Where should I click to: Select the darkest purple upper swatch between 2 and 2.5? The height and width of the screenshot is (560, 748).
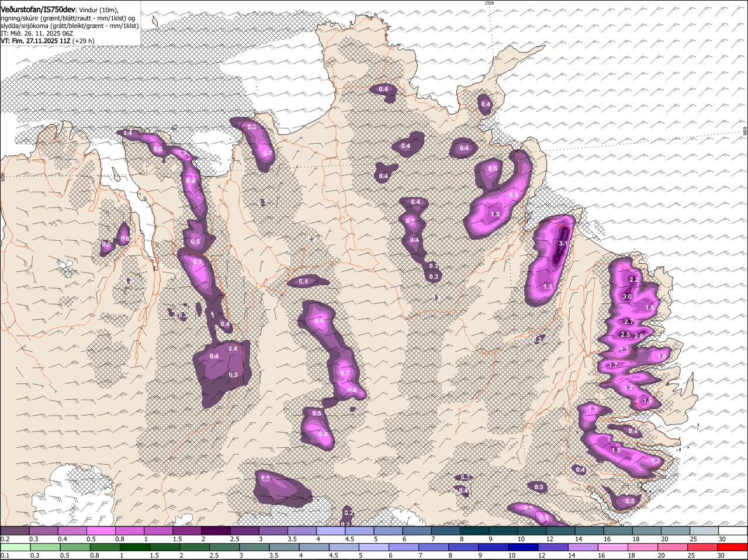point(216,531)
